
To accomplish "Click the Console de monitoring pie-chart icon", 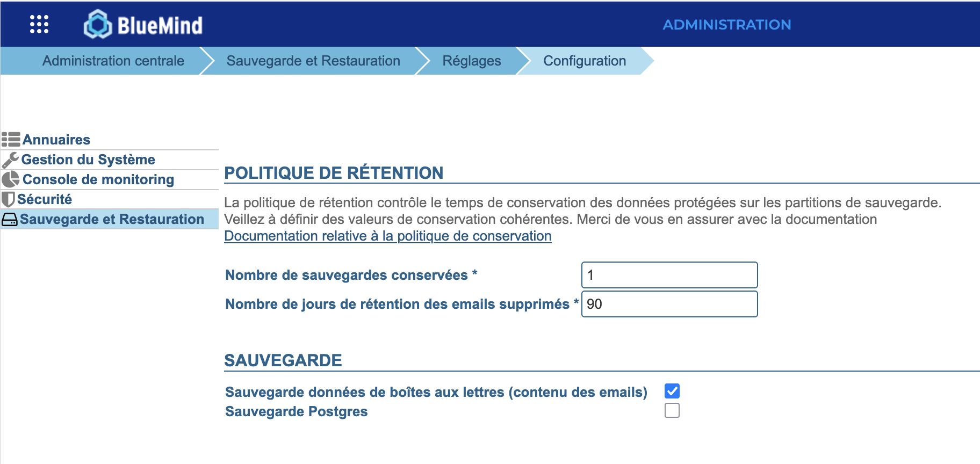I will (x=11, y=179).
